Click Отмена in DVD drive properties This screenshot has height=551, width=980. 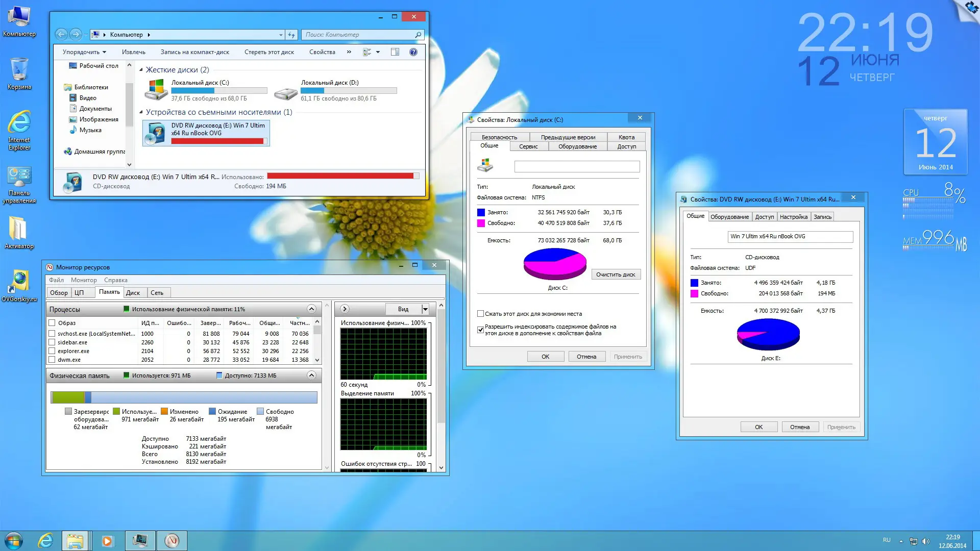799,427
